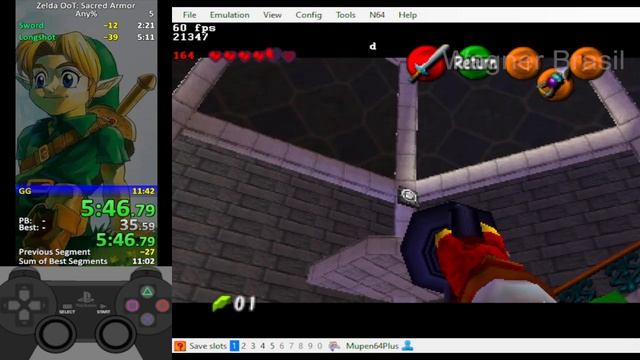Select save slot 5

pyautogui.click(x=272, y=346)
